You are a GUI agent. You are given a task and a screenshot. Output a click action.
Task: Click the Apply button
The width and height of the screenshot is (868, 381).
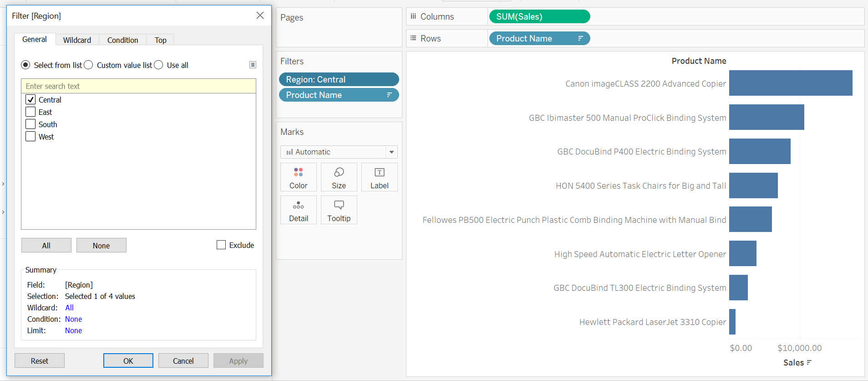click(239, 360)
